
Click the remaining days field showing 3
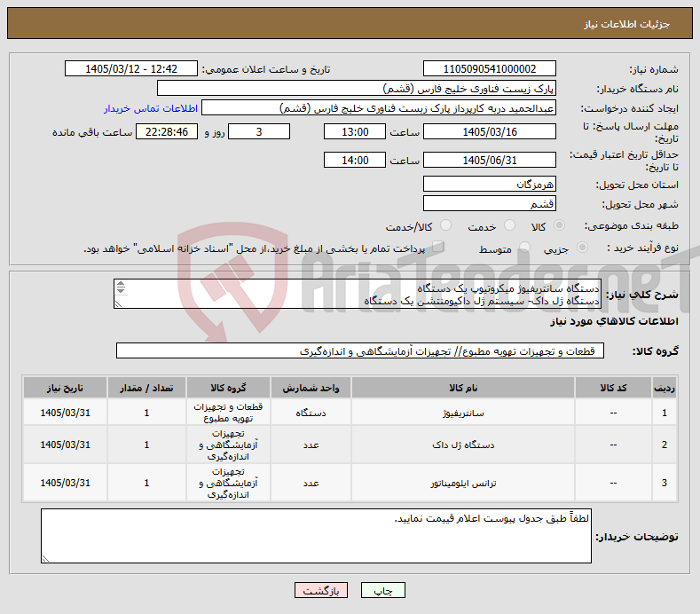[x=259, y=131]
